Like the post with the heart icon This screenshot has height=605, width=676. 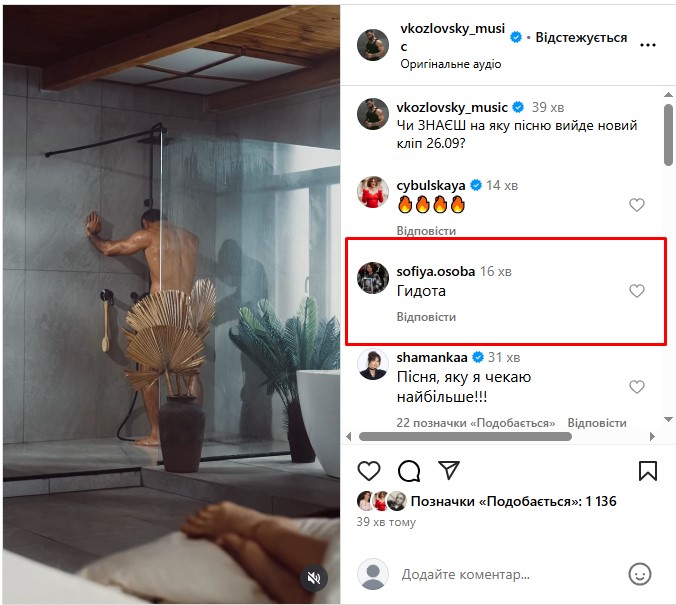pos(369,471)
